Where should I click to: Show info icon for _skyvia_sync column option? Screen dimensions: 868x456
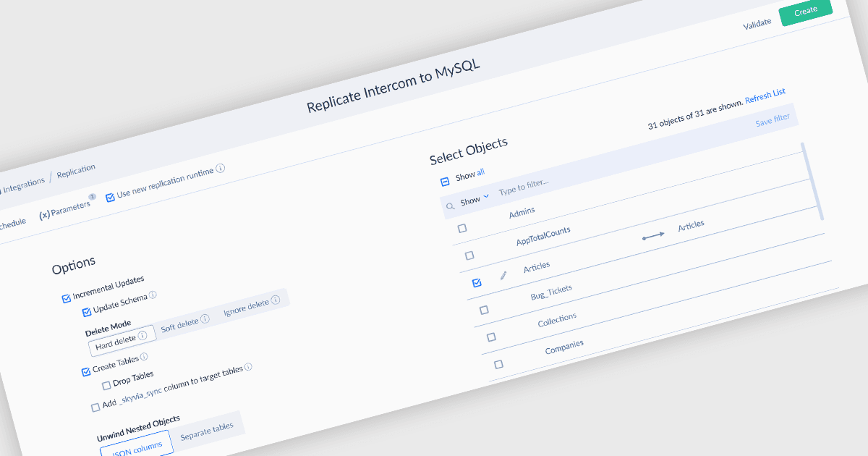248,367
